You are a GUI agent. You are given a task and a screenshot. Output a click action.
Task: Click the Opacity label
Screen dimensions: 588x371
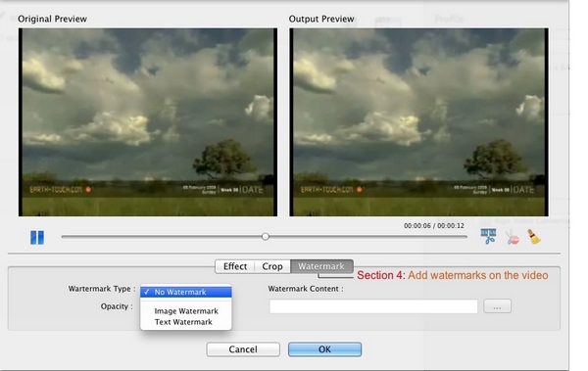pos(117,306)
